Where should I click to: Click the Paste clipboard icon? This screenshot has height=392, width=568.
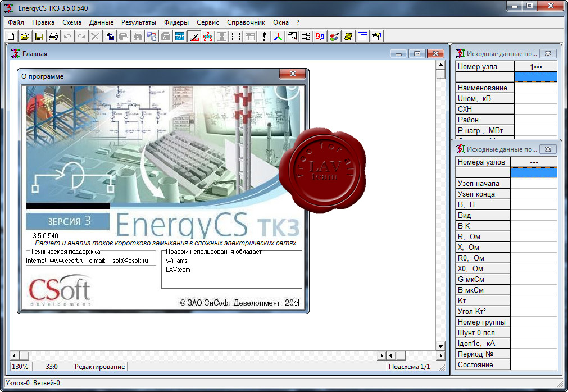pyautogui.click(x=124, y=36)
